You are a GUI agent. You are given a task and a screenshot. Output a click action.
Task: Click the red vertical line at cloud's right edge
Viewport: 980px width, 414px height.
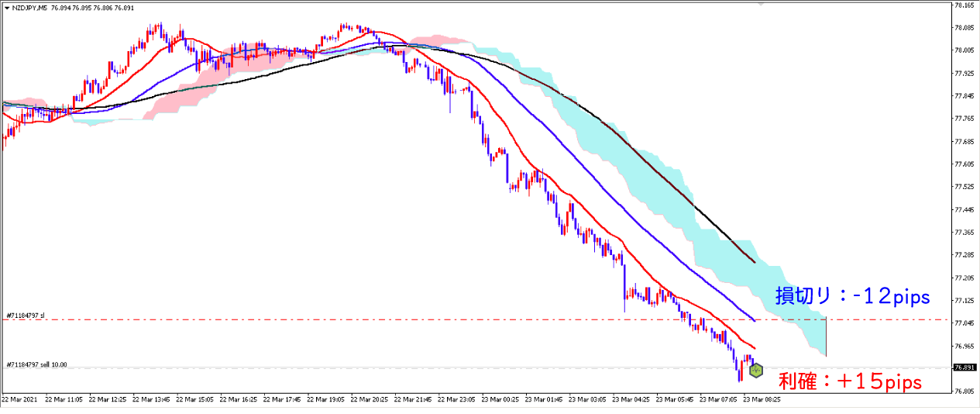point(827,337)
